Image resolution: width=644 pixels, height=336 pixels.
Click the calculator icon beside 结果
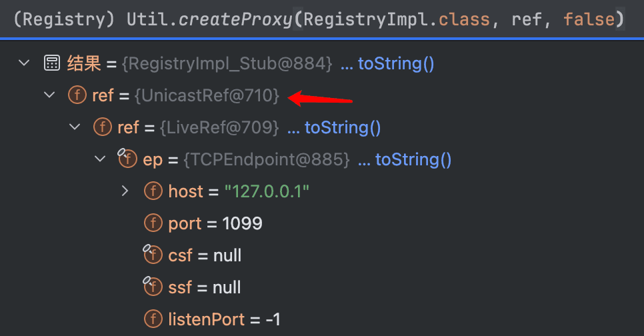(x=52, y=64)
